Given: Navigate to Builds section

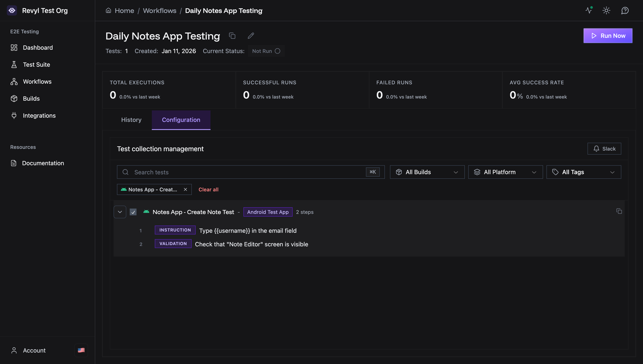Looking at the screenshot, I should point(31,99).
